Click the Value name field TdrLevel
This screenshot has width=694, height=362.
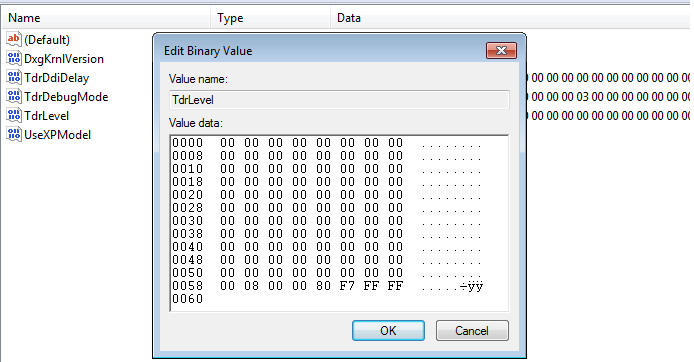(x=339, y=100)
